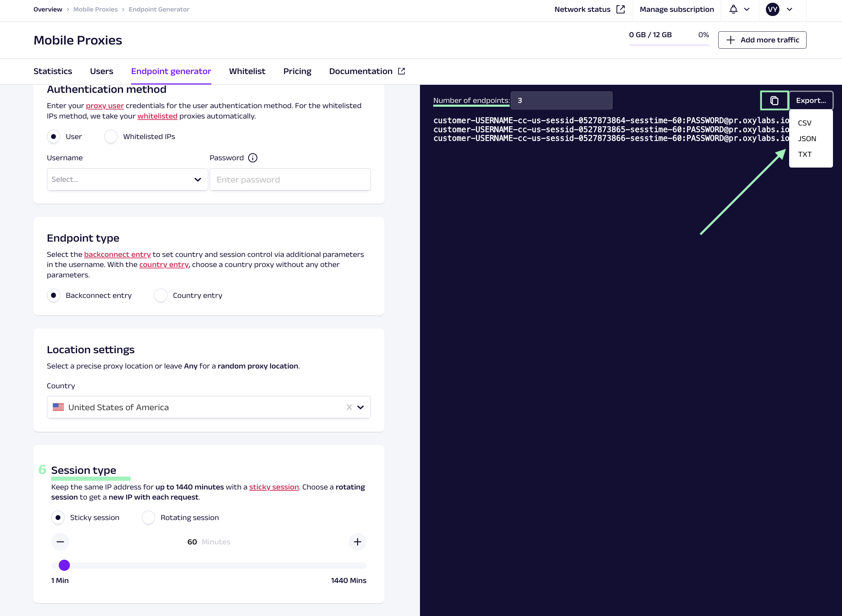Click the password info icon

pyautogui.click(x=253, y=158)
